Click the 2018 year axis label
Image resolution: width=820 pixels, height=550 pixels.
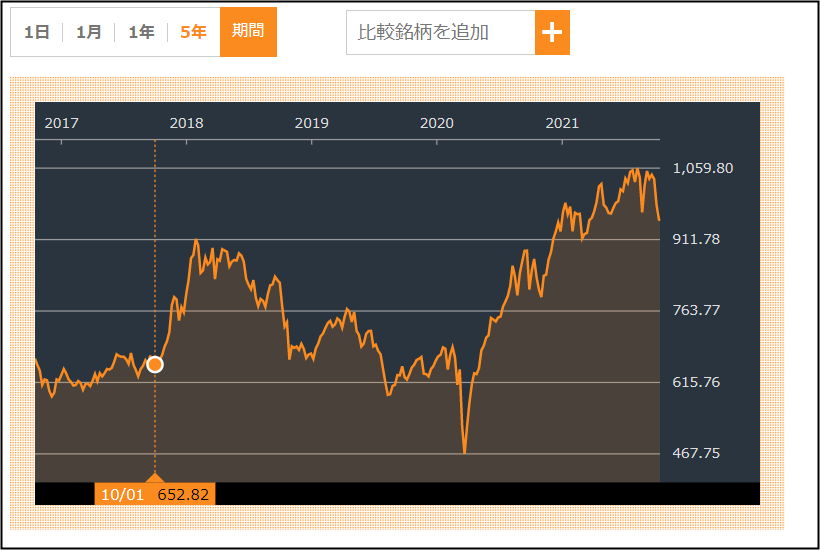[186, 123]
